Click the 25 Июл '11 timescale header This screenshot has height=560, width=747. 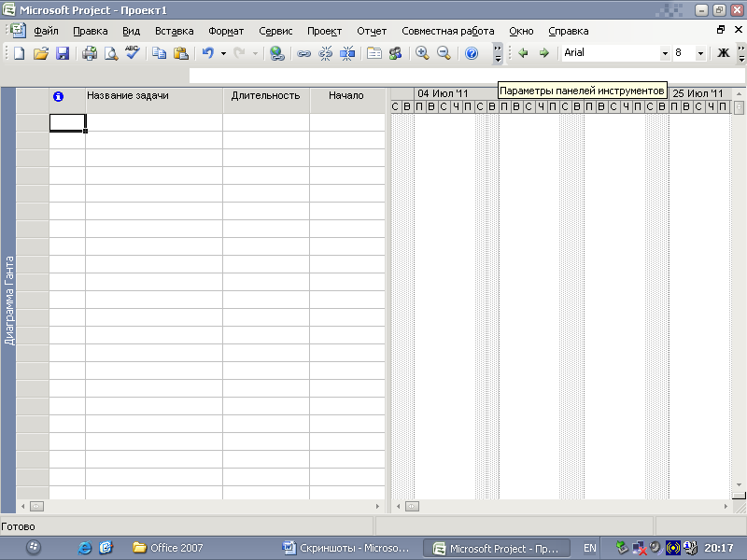(698, 93)
